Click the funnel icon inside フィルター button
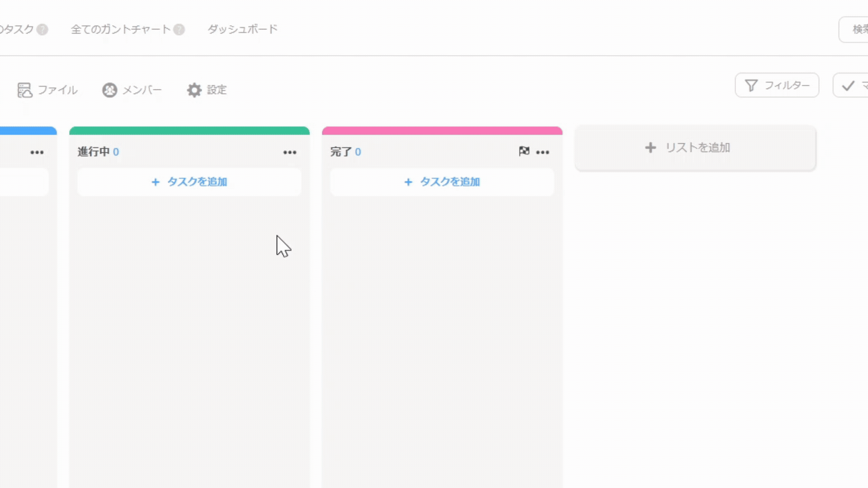868x488 pixels. 751,85
